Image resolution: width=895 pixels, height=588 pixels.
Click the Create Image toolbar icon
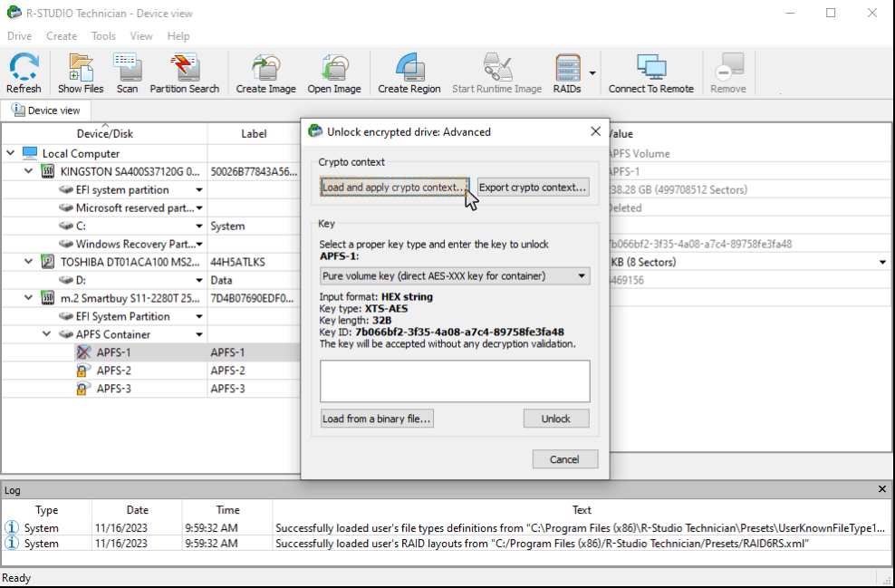coord(266,73)
